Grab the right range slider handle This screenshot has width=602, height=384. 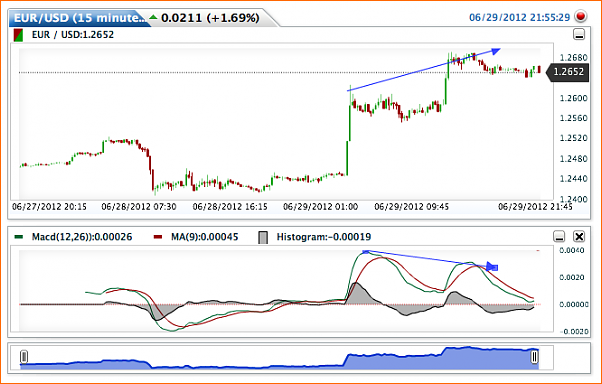pyautogui.click(x=534, y=357)
